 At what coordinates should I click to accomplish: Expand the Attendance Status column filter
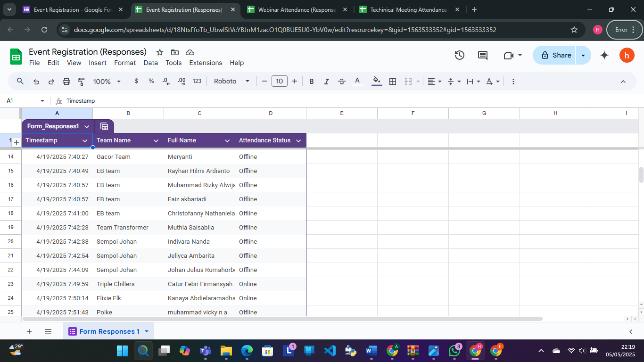298,140
